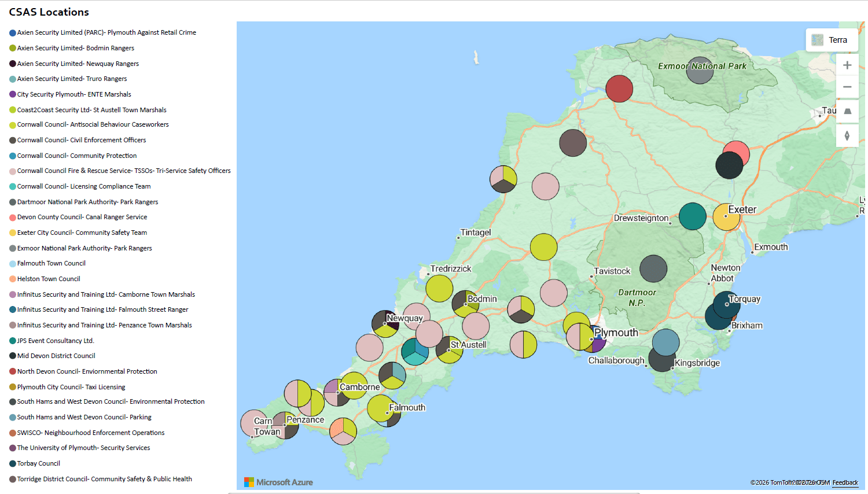Select pink bubble at Carn Towan
868x494 pixels.
pyautogui.click(x=254, y=423)
